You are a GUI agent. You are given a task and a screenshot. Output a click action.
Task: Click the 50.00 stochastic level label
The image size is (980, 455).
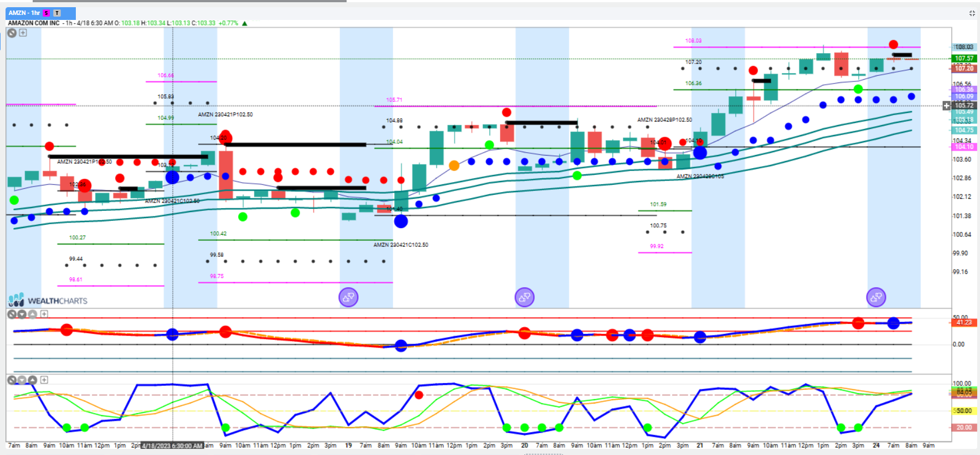coord(963,411)
